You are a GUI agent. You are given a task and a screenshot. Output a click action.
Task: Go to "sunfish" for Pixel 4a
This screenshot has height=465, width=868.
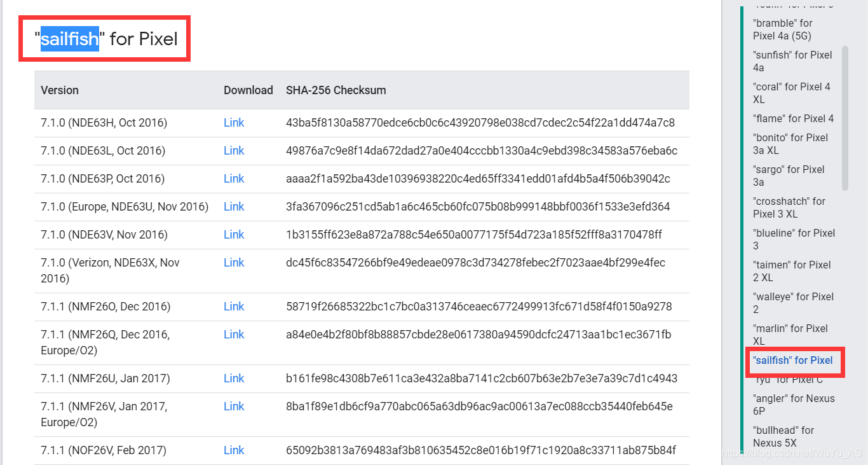[792, 62]
